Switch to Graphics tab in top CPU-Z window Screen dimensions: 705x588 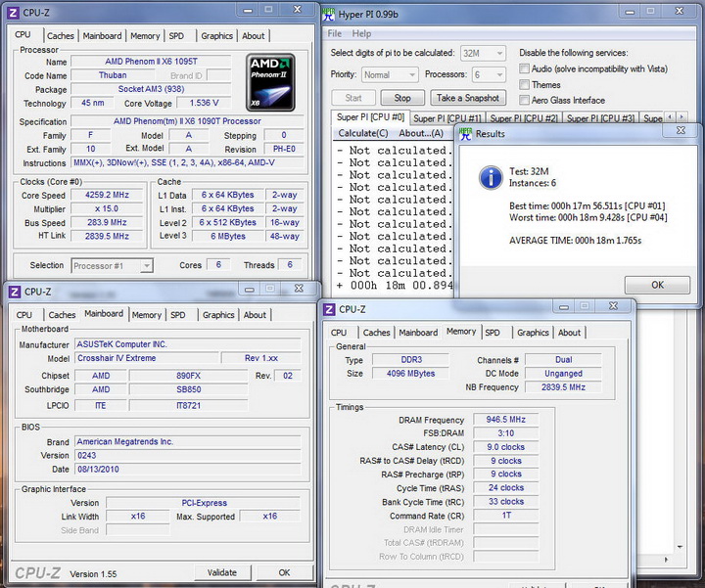(x=216, y=36)
